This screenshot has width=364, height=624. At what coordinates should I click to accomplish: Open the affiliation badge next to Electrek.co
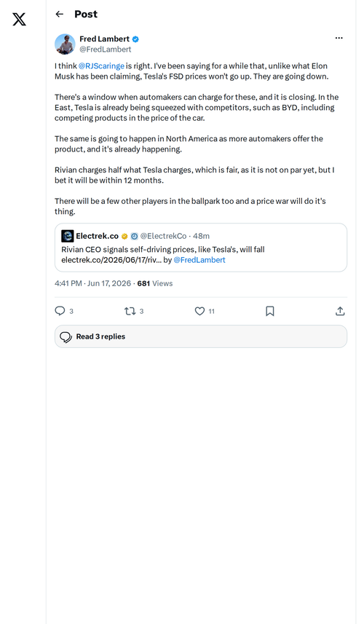click(x=135, y=237)
